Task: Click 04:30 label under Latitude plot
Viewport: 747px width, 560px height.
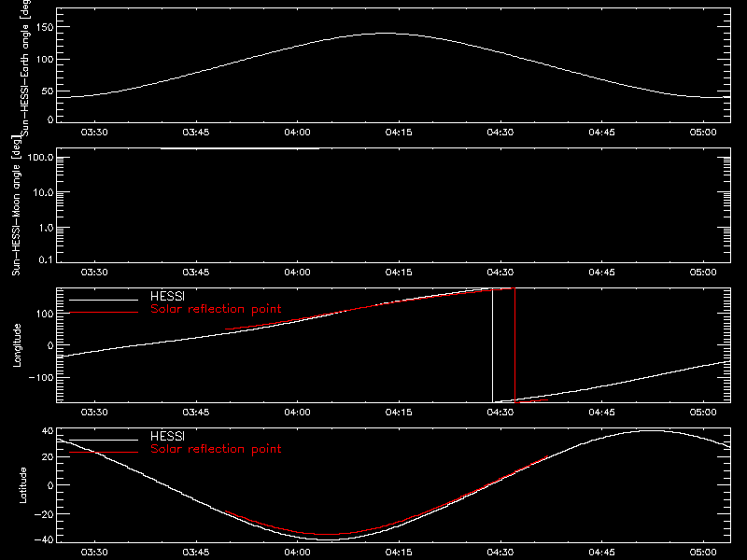Action: click(x=500, y=553)
